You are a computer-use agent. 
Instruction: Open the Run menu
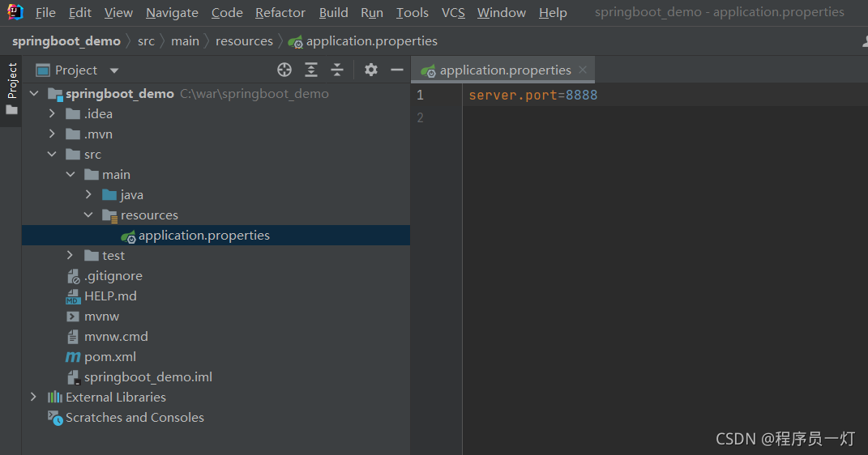point(372,12)
